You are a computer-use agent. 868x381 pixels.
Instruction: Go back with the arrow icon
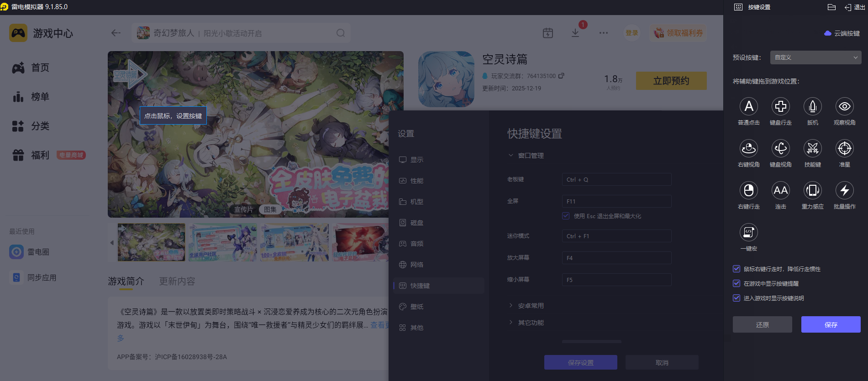116,33
